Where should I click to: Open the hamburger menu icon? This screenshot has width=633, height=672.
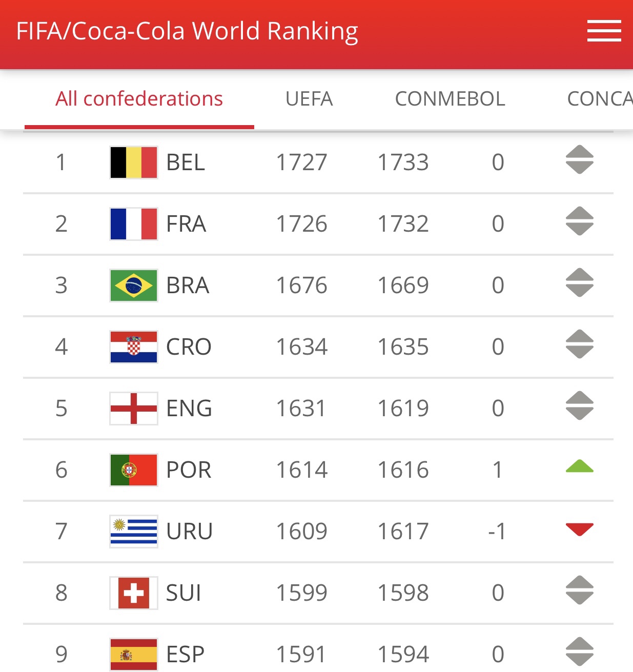pyautogui.click(x=604, y=31)
